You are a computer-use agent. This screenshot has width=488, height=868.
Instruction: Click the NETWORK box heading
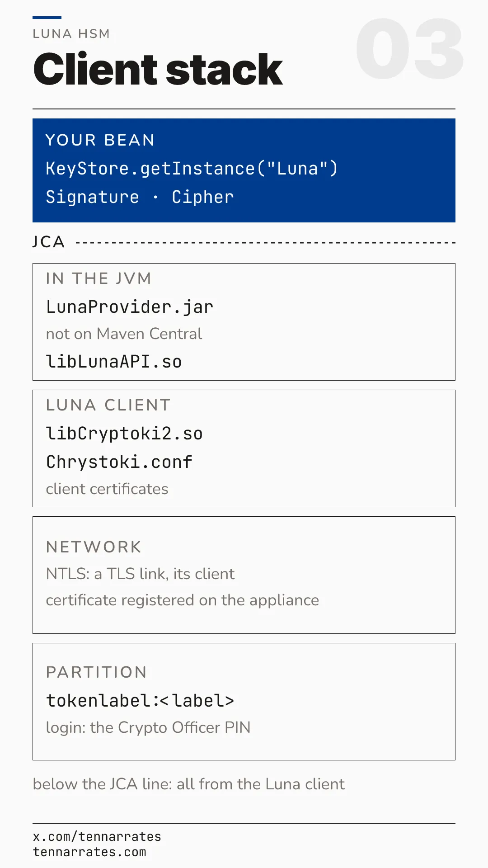click(94, 547)
